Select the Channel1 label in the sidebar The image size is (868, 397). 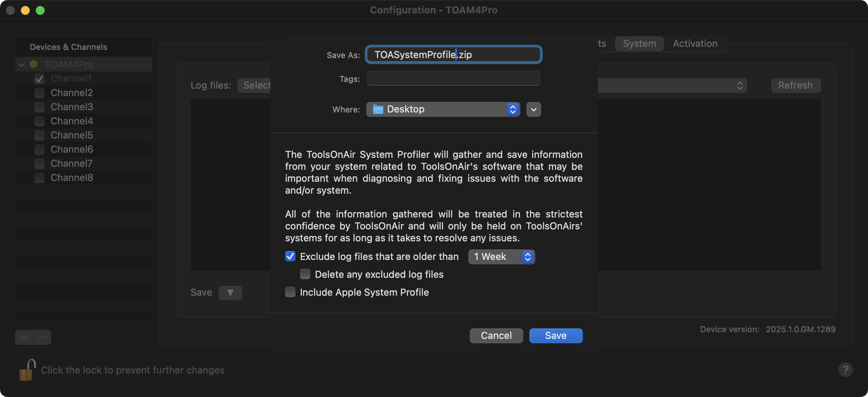(x=71, y=79)
